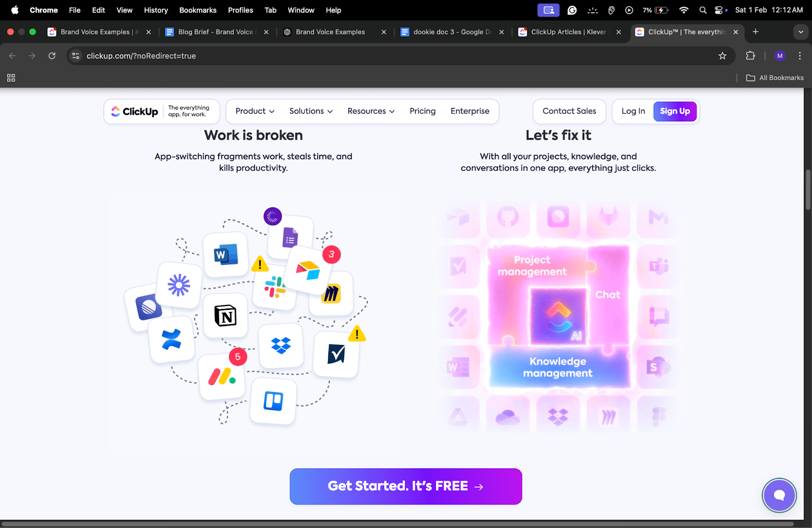Open the Chrome extensions puzzle icon
The width and height of the screenshot is (812, 528).
tap(750, 56)
